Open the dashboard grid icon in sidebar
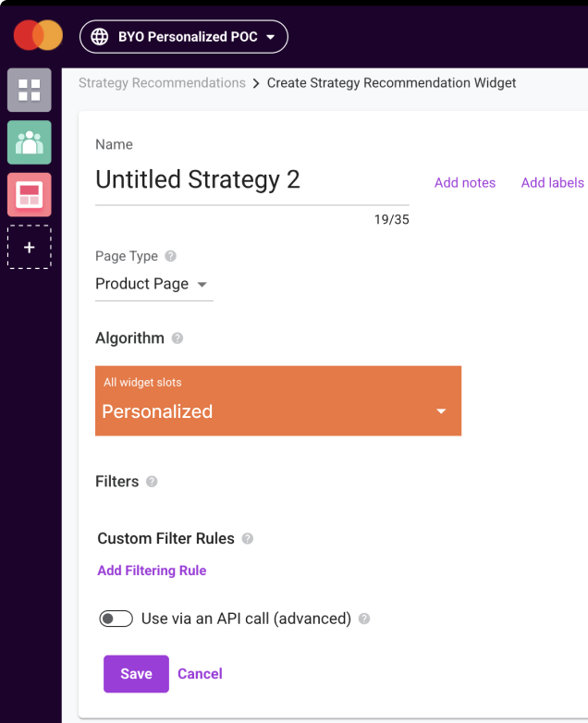Screen dimensions: 588x723 click(29, 90)
